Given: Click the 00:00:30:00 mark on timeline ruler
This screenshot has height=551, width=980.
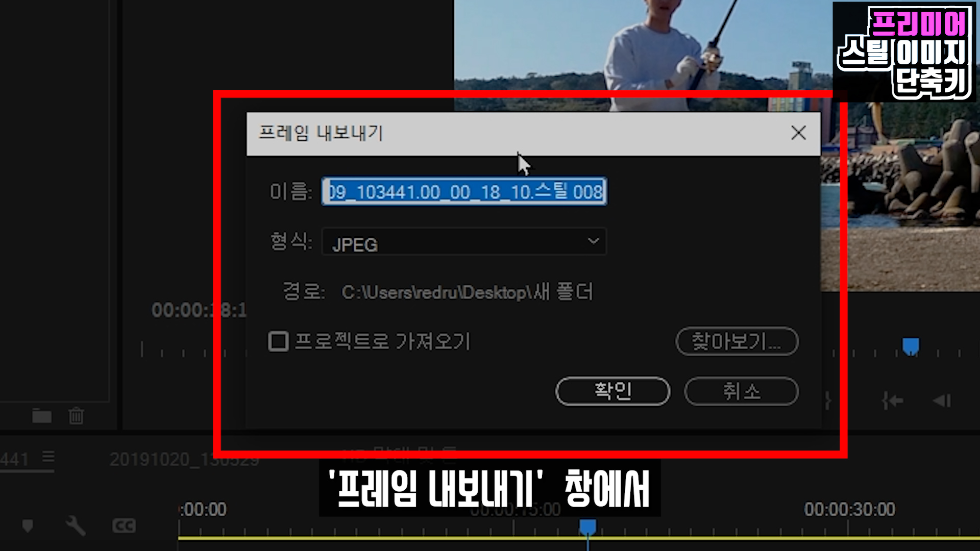Looking at the screenshot, I should [849, 510].
